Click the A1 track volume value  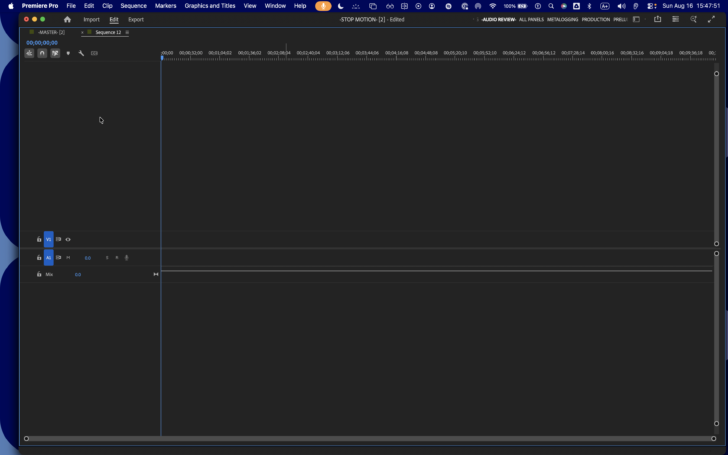click(88, 258)
